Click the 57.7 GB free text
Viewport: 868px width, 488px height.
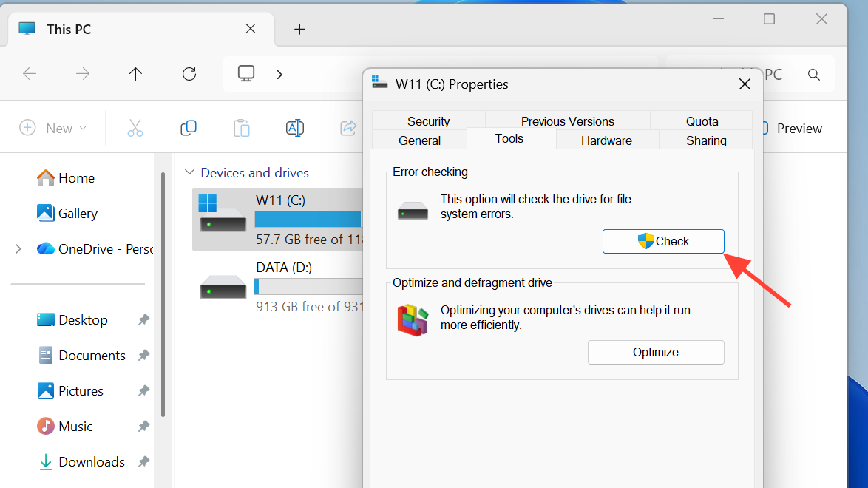pos(308,240)
